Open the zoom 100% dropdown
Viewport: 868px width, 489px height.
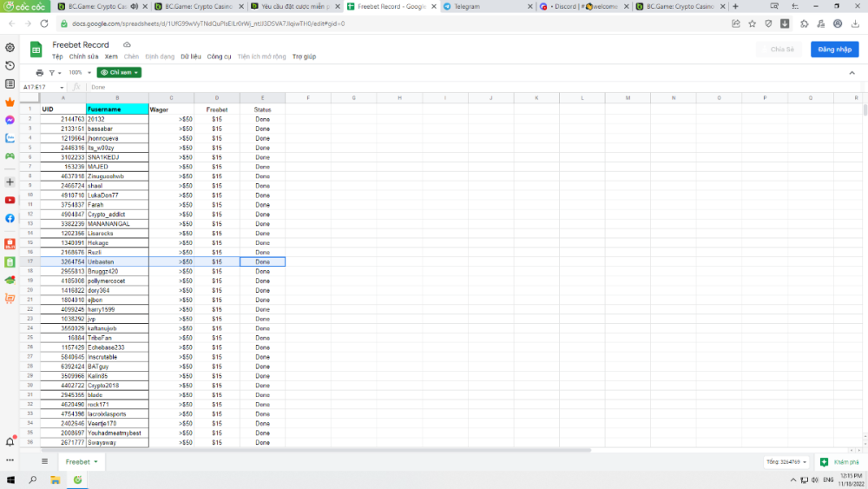[x=79, y=73]
